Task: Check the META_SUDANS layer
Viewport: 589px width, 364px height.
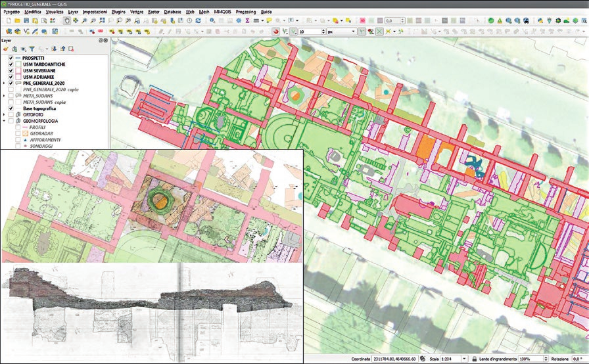Action: [x=11, y=96]
